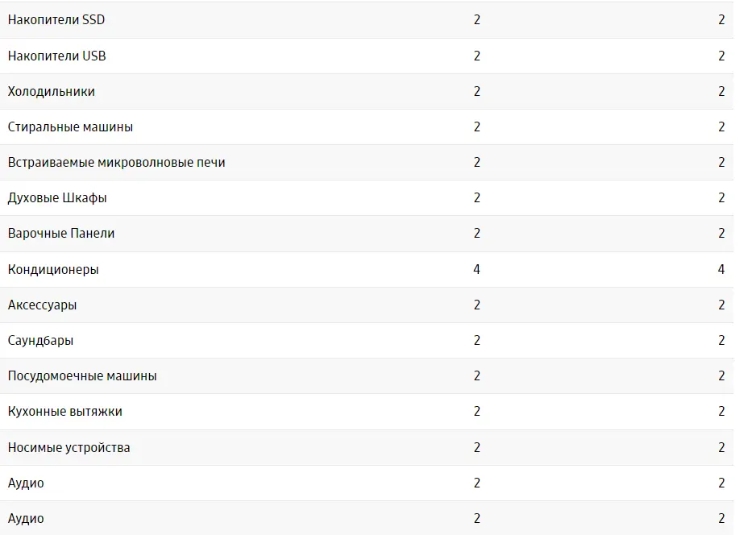
Task: Select Встраиваемые микроволновые печи row text
Action: 117,163
